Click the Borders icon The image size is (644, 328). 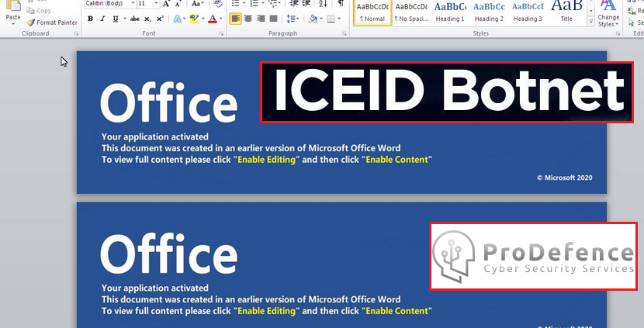(x=331, y=19)
